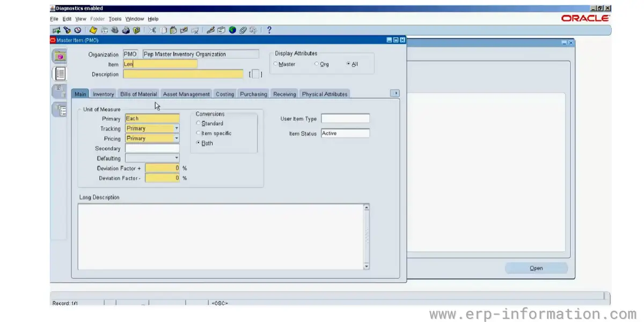Click the Zoom toolbar icon

[x=222, y=30]
